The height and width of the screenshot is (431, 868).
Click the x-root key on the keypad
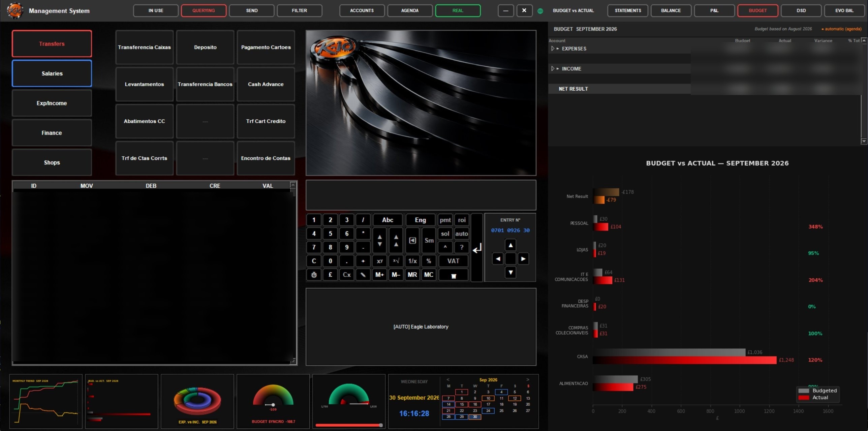396,261
